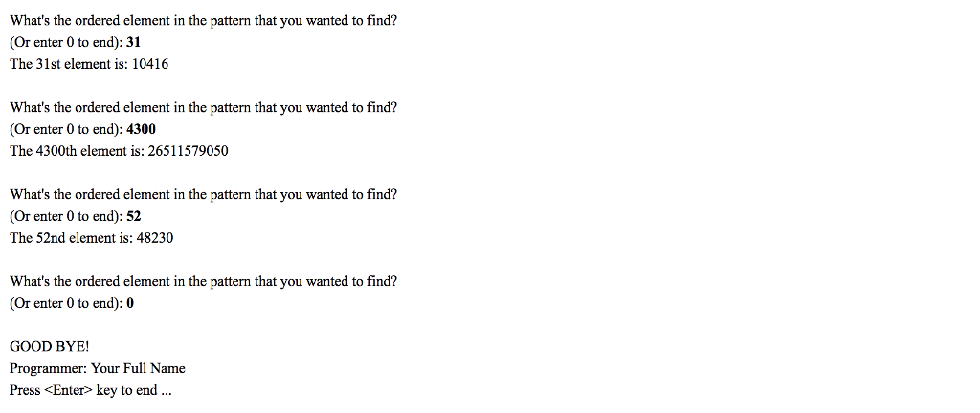
Task: Click the first "What's the ordered element" prompt line
Action: click(x=203, y=20)
